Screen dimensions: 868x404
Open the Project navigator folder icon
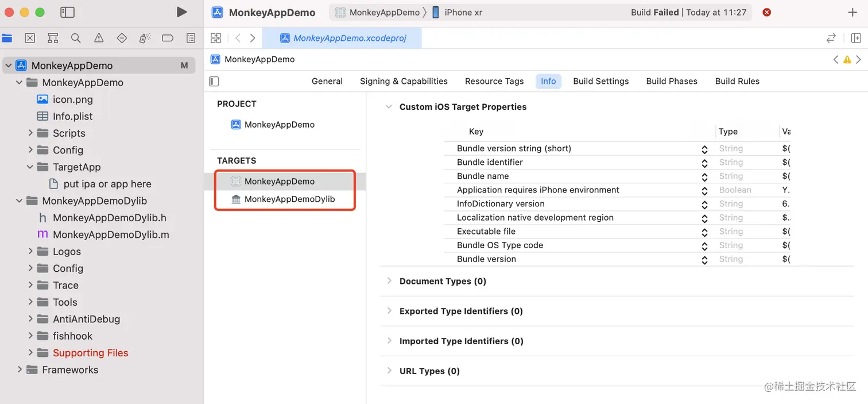tap(7, 38)
